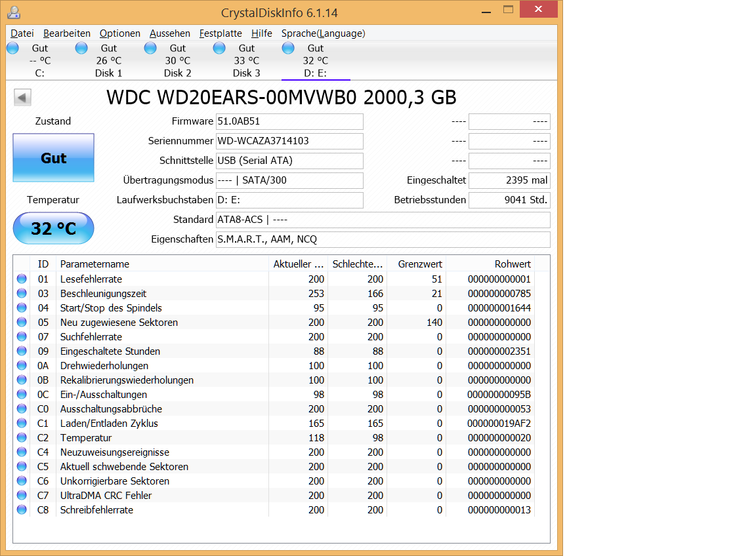Click the Schlechte... column header
Image resolution: width=756 pixels, height=556 pixels.
pos(357,264)
